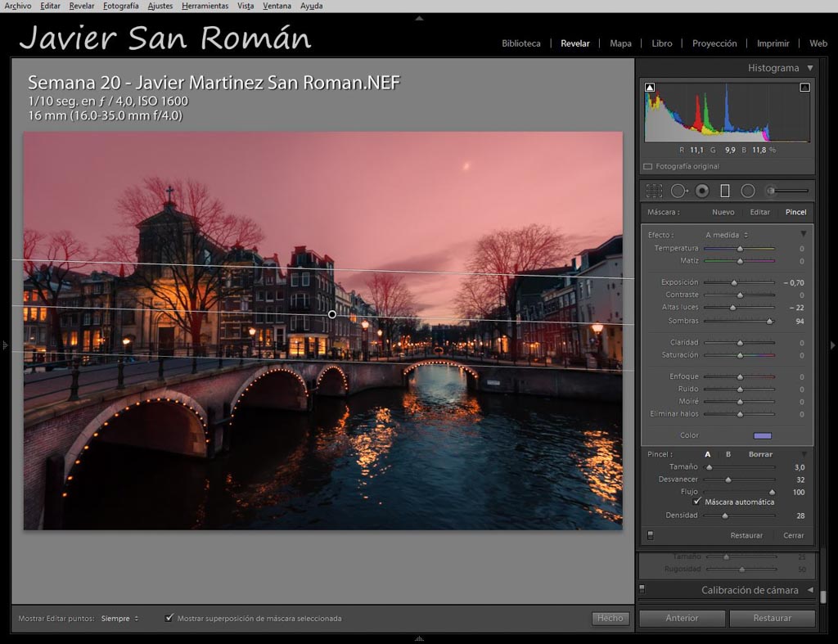The width and height of the screenshot is (838, 644).
Task: Select the Crop Overlay tool
Action: (x=654, y=191)
